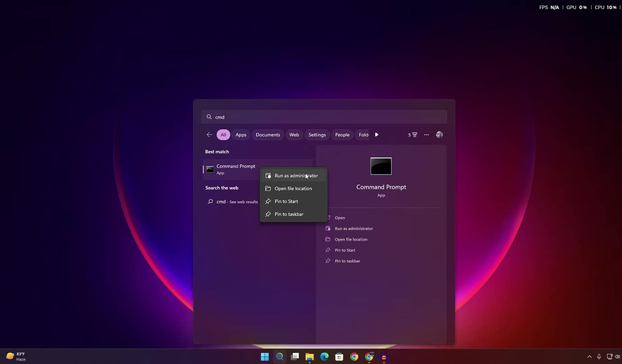Open the rewards points trophy icon

pyautogui.click(x=413, y=135)
